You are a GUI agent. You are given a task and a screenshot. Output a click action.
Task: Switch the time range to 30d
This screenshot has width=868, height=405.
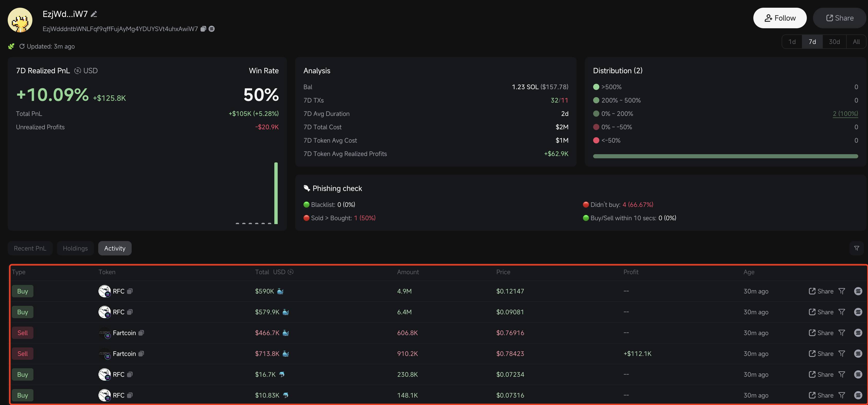pyautogui.click(x=834, y=42)
